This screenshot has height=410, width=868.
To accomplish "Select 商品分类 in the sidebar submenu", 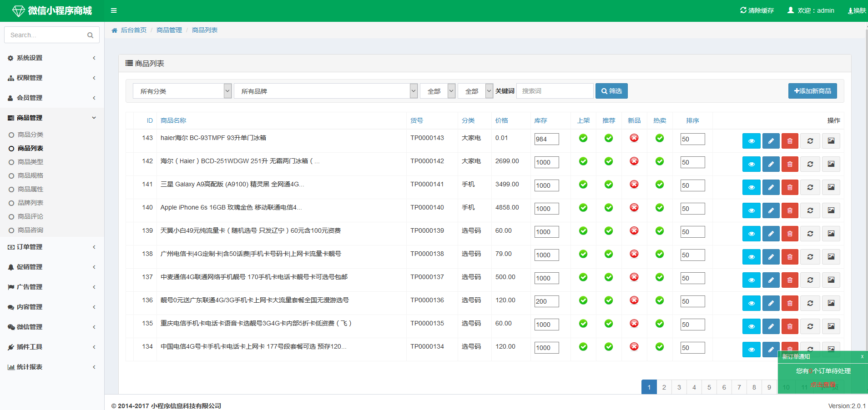I will (30, 135).
